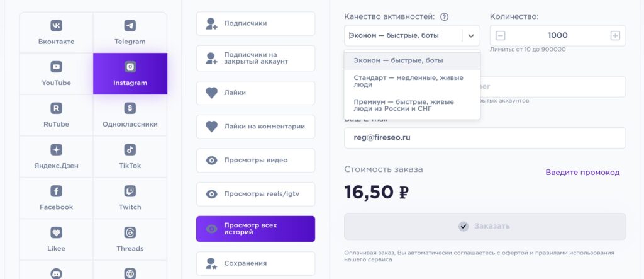Switch to Лайки на комментарии service
This screenshot has height=279, width=644.
[255, 127]
